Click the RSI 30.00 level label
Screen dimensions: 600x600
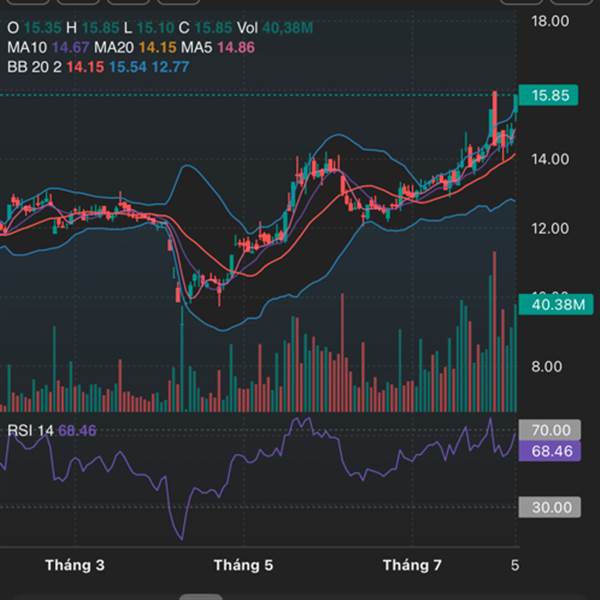point(549,507)
